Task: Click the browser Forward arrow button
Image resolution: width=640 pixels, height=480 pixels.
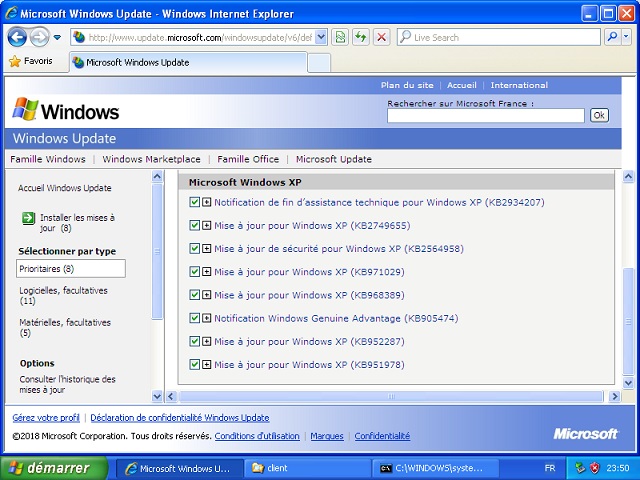Action: pos(39,37)
